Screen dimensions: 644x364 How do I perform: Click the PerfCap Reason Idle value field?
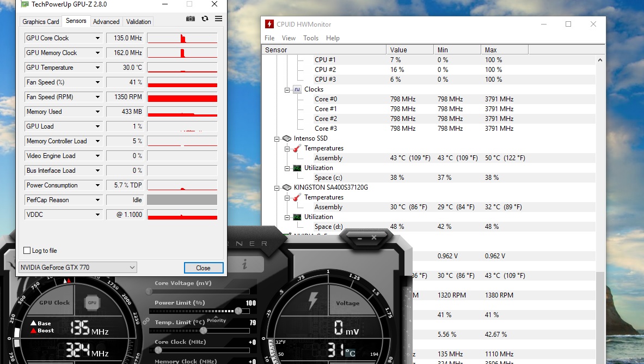click(125, 200)
